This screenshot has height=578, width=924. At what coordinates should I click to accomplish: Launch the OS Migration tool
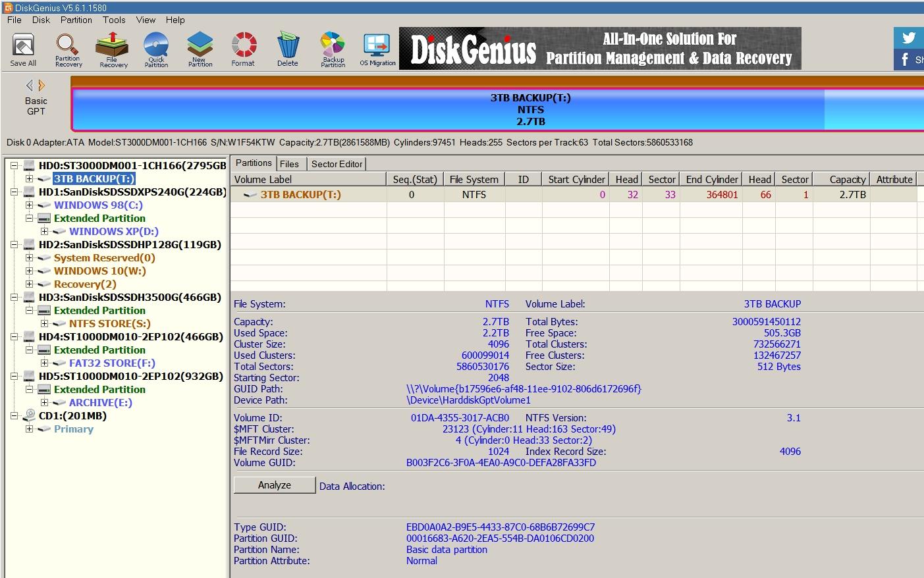[377, 49]
